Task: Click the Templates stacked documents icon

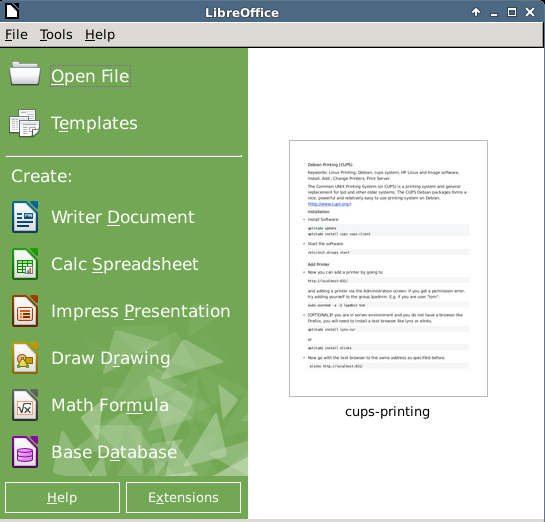Action: (24, 123)
